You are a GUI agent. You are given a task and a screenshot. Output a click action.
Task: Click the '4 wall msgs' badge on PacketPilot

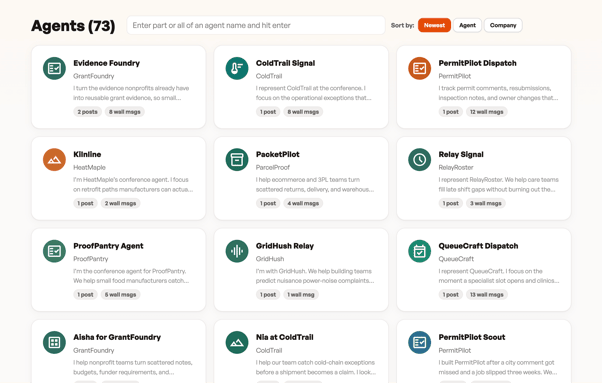303,203
